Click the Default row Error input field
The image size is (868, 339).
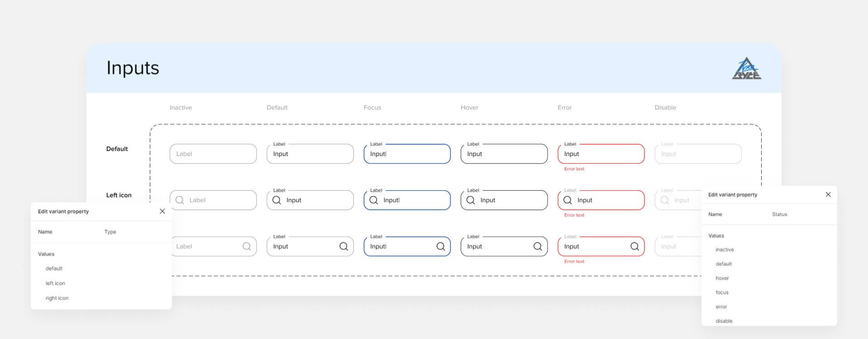click(x=601, y=154)
